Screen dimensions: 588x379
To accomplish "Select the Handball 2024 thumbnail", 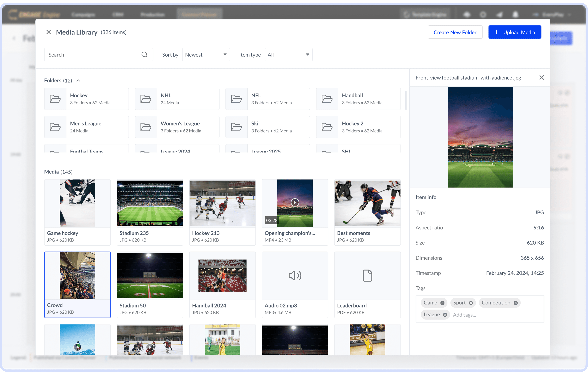I will coord(222,276).
